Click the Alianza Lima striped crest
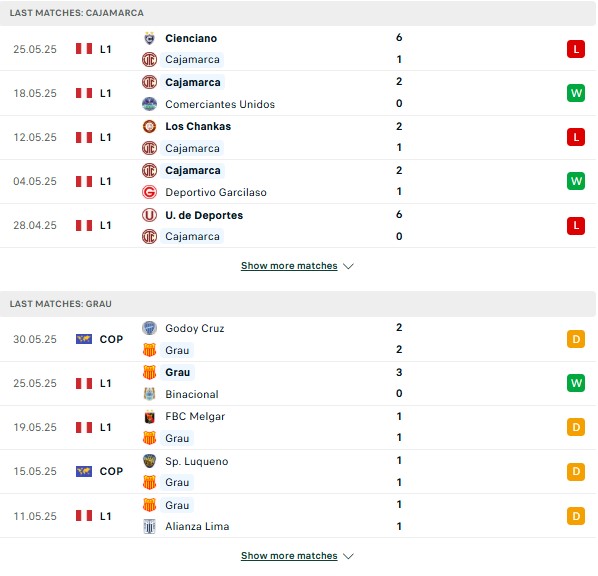 pos(149,526)
